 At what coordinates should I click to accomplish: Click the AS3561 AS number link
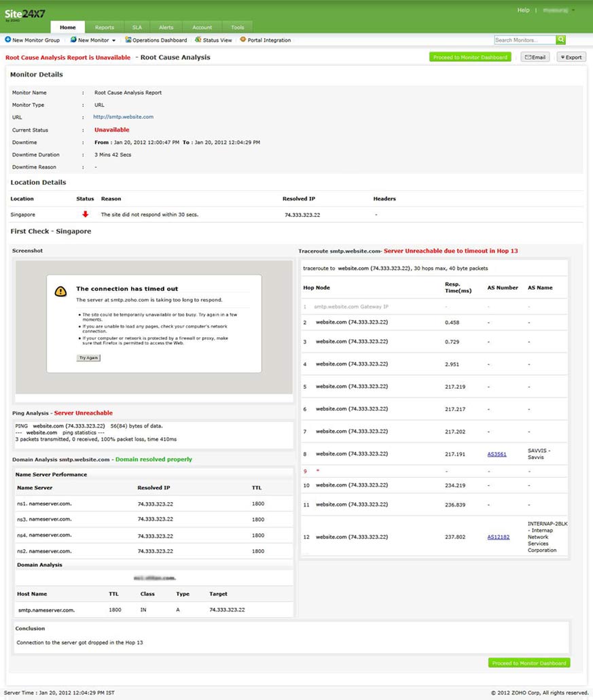497,454
